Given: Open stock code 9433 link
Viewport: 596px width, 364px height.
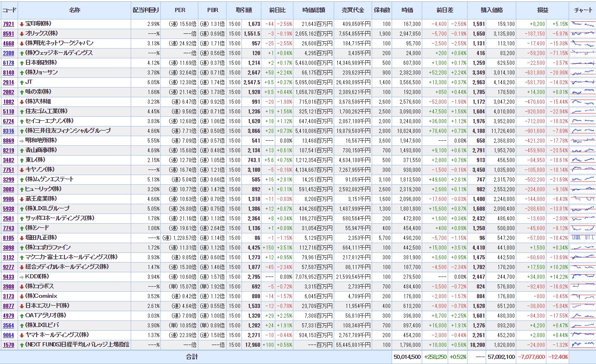Looking at the screenshot, I should pyautogui.click(x=8, y=276).
